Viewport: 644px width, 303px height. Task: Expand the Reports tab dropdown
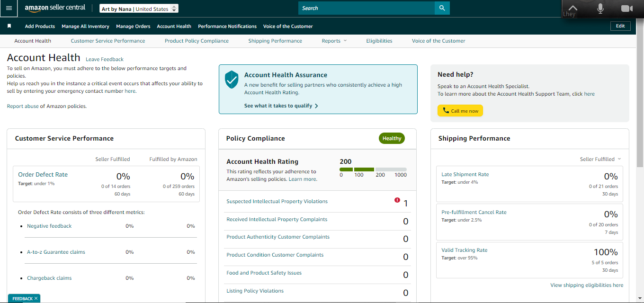(x=334, y=41)
